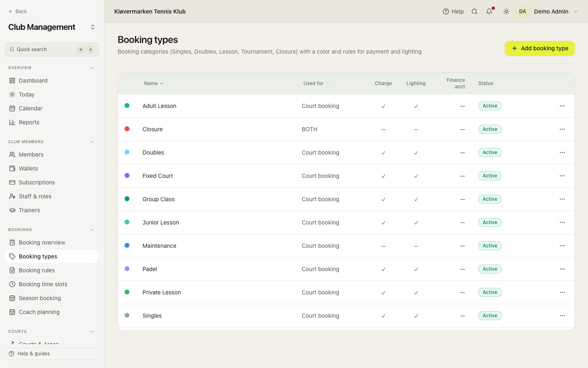Open the Club Management switcher
Viewport: 588px width, 368px height.
(52, 27)
